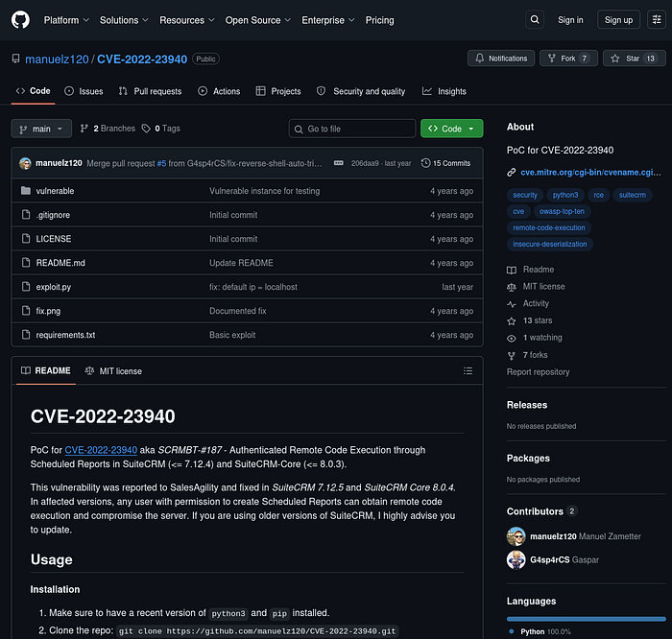Open README outline list icon
Image resolution: width=672 pixels, height=639 pixels.
468,371
